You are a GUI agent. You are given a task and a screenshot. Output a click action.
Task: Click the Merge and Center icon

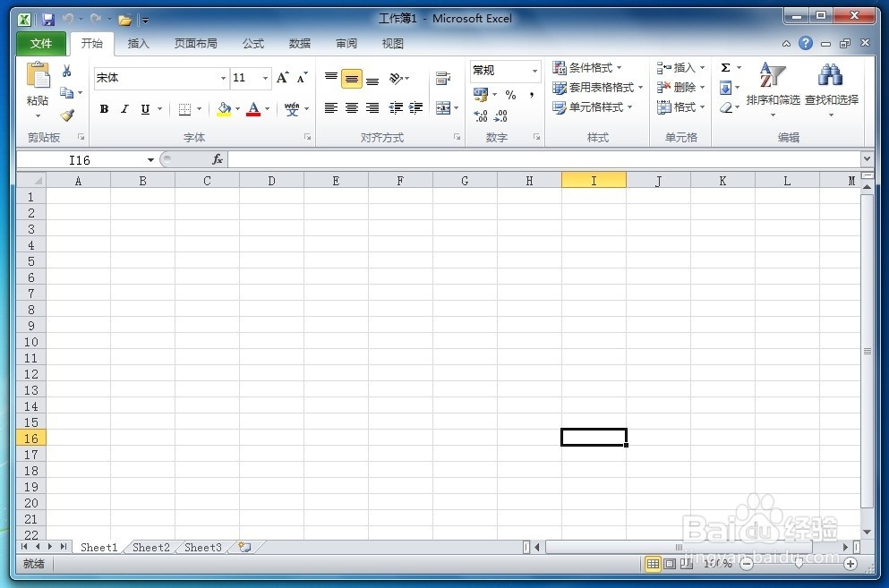click(x=443, y=107)
